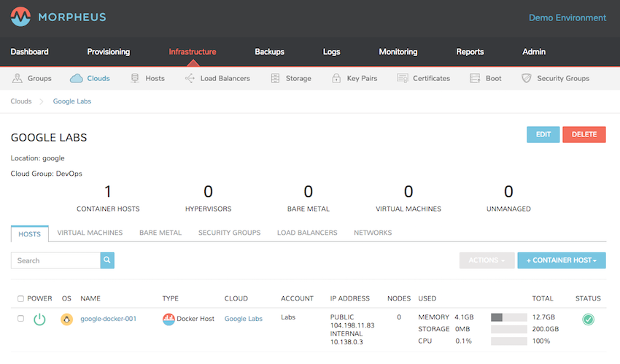Screen dimensions: 620x364
Task: Click the IP ADDRESS column header
Action: (350, 298)
